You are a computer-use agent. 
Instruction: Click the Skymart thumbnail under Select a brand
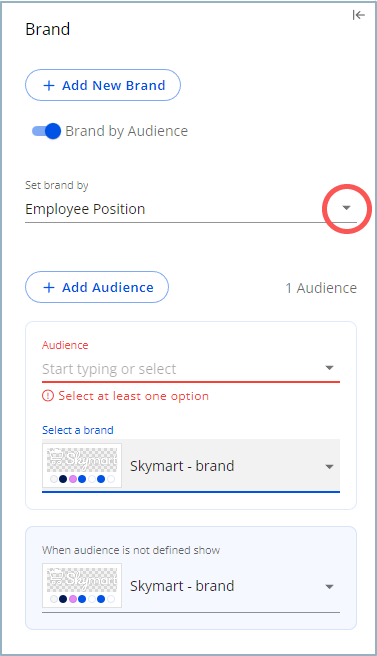[82, 466]
